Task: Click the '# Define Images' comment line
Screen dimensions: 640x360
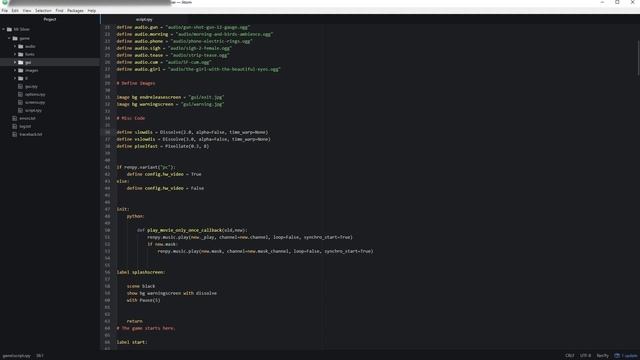Action: (136, 83)
